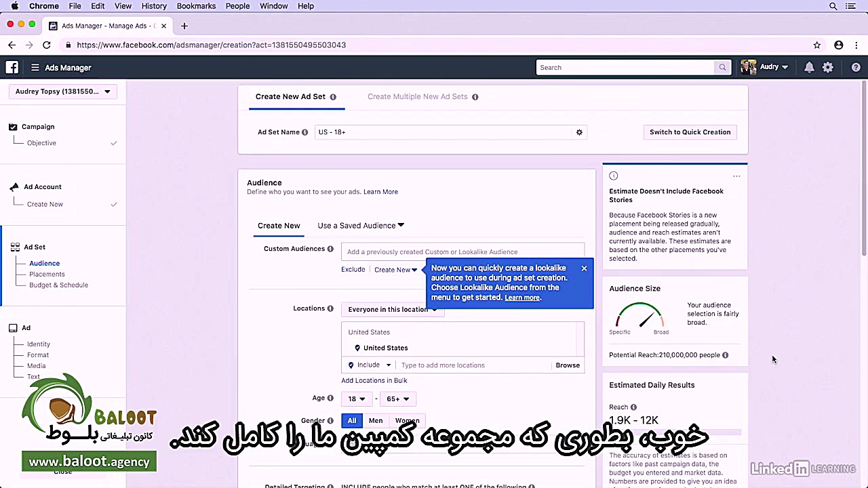Screen dimensions: 868x488
Task: Switch to Create New Ad Set tab
Action: (x=291, y=97)
